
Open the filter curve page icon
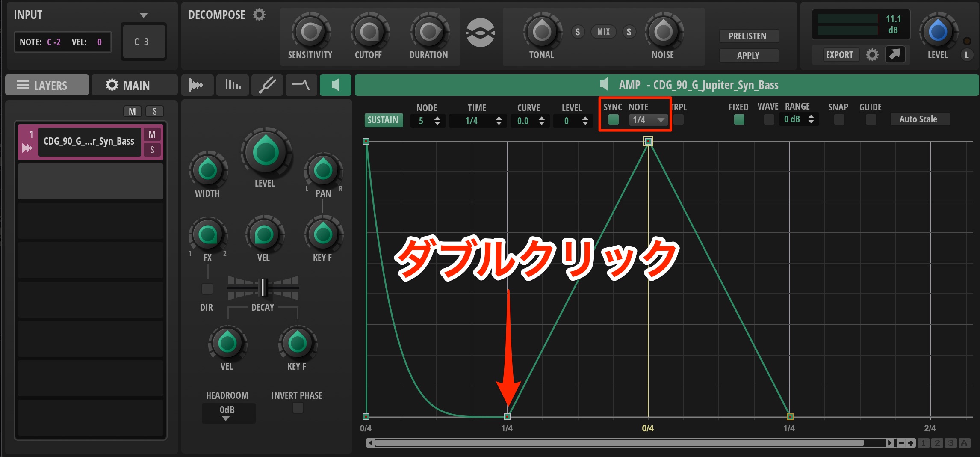pyautogui.click(x=301, y=85)
